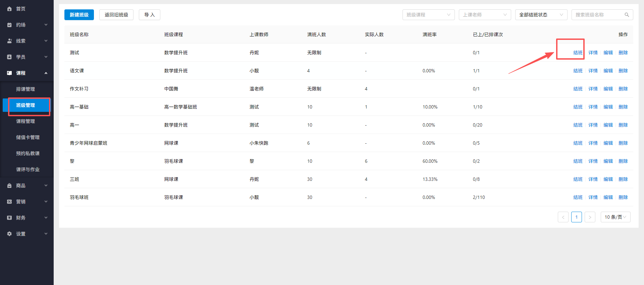This screenshot has width=644, height=285.
Task: Click the search magnifier icon
Action: point(627,15)
